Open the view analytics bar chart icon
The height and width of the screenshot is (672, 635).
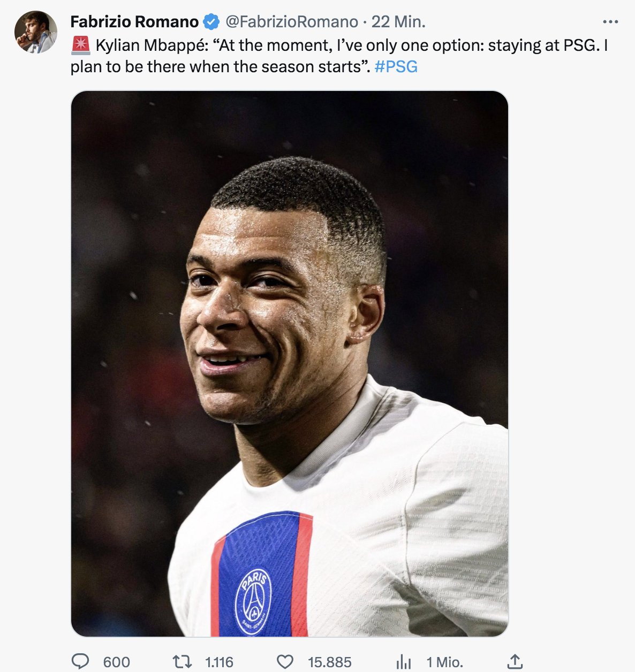[x=404, y=662]
